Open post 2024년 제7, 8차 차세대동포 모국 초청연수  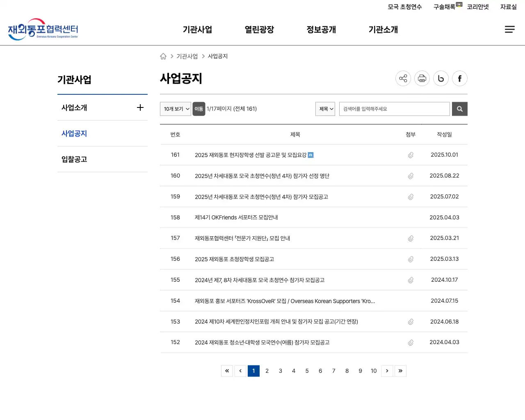click(x=260, y=280)
